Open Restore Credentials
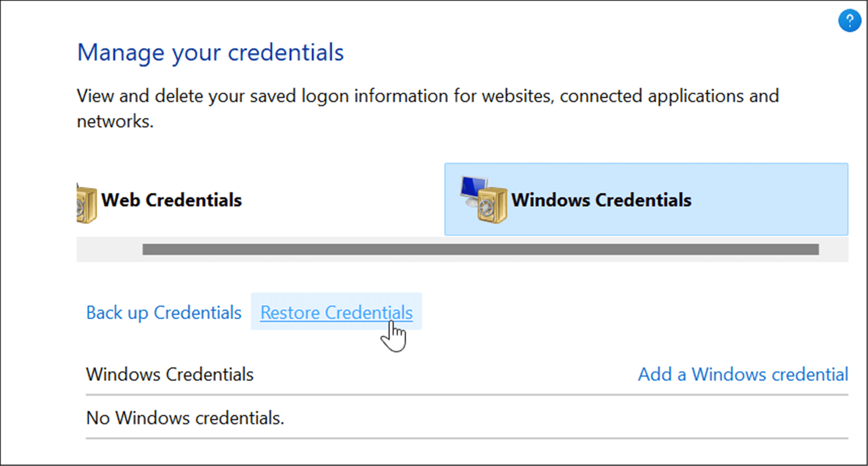Viewport: 868px width, 466px height. pyautogui.click(x=337, y=313)
